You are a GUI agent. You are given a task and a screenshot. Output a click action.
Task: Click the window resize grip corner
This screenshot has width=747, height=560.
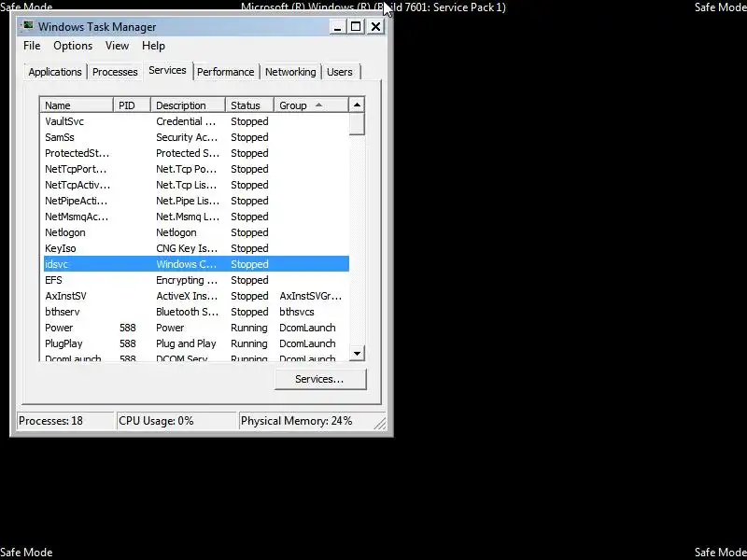380,423
